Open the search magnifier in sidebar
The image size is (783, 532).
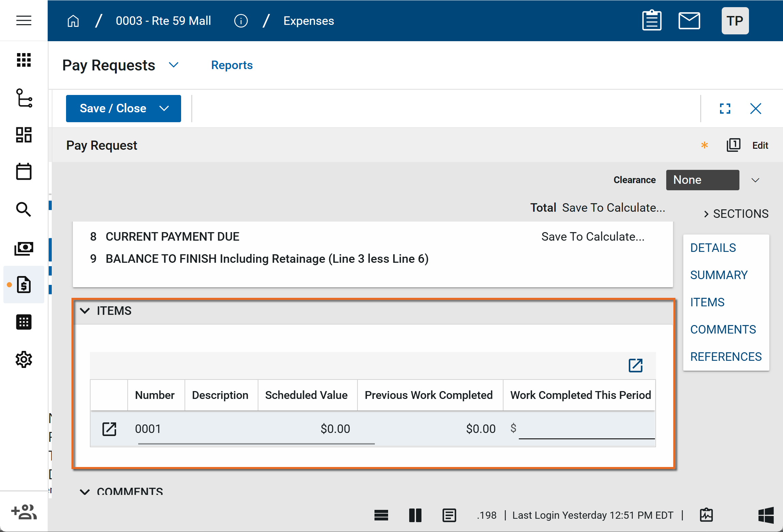tap(23, 209)
